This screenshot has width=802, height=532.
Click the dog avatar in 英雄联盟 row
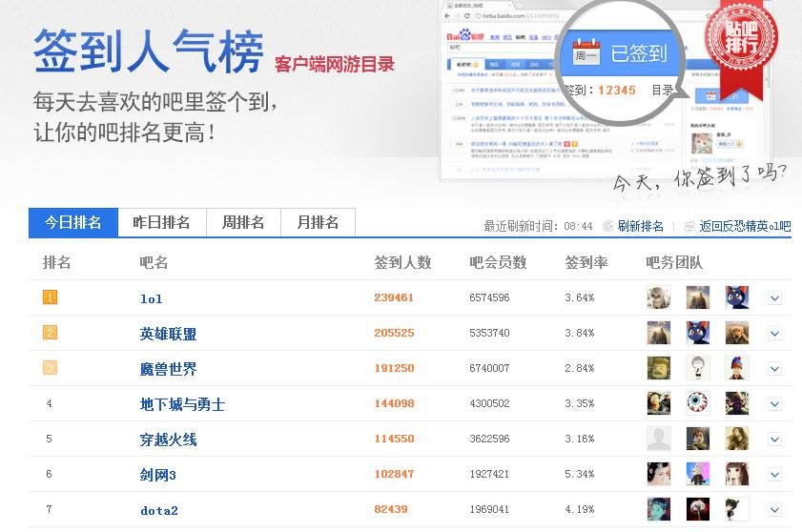pos(737,333)
